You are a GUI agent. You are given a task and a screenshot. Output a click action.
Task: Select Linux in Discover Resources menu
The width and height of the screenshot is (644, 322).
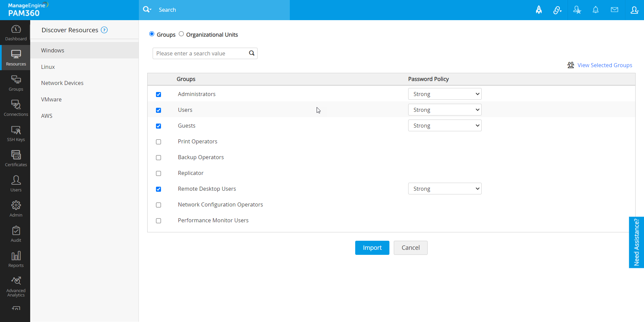(48, 67)
